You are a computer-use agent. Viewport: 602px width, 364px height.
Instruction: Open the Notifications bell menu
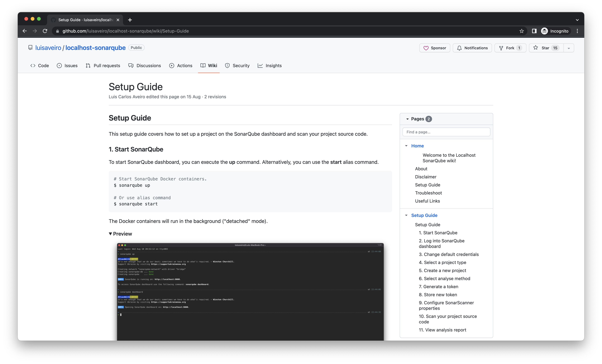pos(472,48)
